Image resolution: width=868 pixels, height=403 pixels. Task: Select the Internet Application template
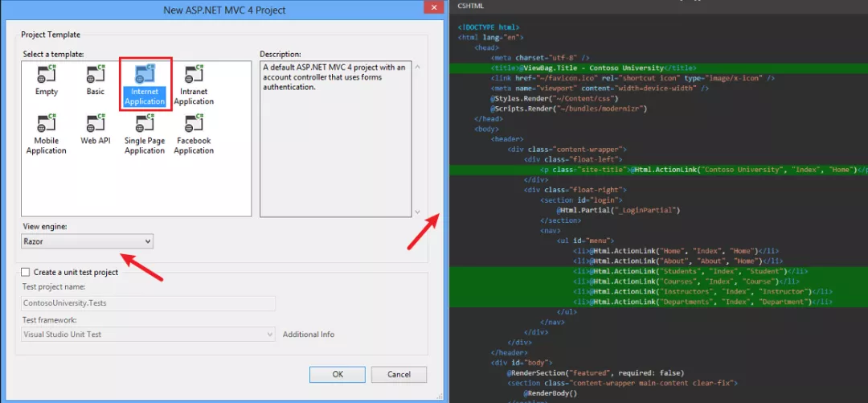(x=145, y=85)
